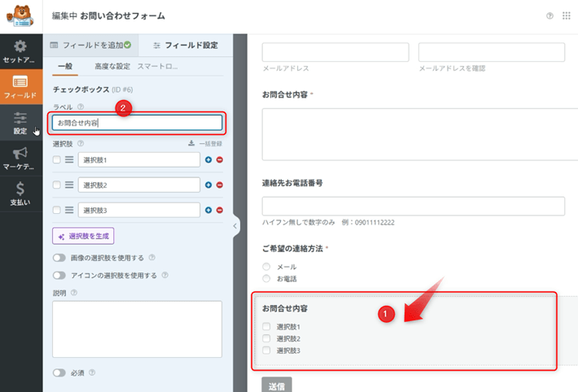This screenshot has height=392, width=578.
Task: Click the メールアドレス input in preview
Action: (x=335, y=52)
